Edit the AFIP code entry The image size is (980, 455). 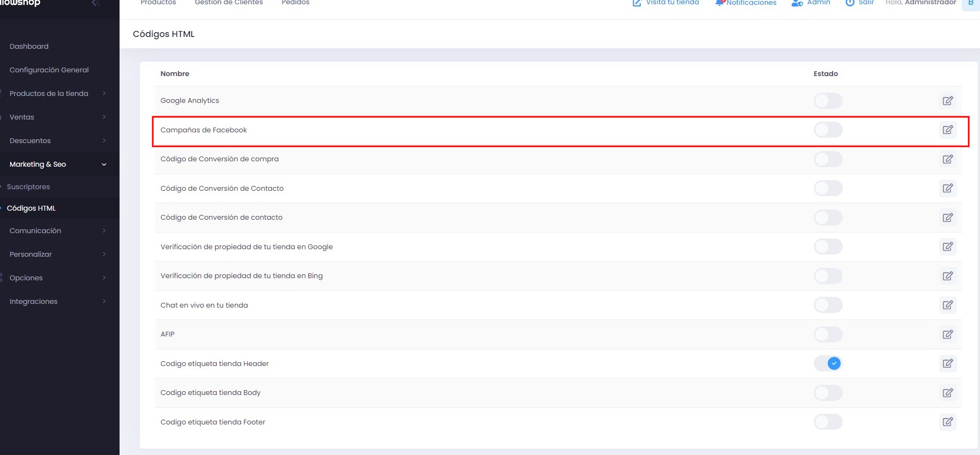pyautogui.click(x=947, y=334)
